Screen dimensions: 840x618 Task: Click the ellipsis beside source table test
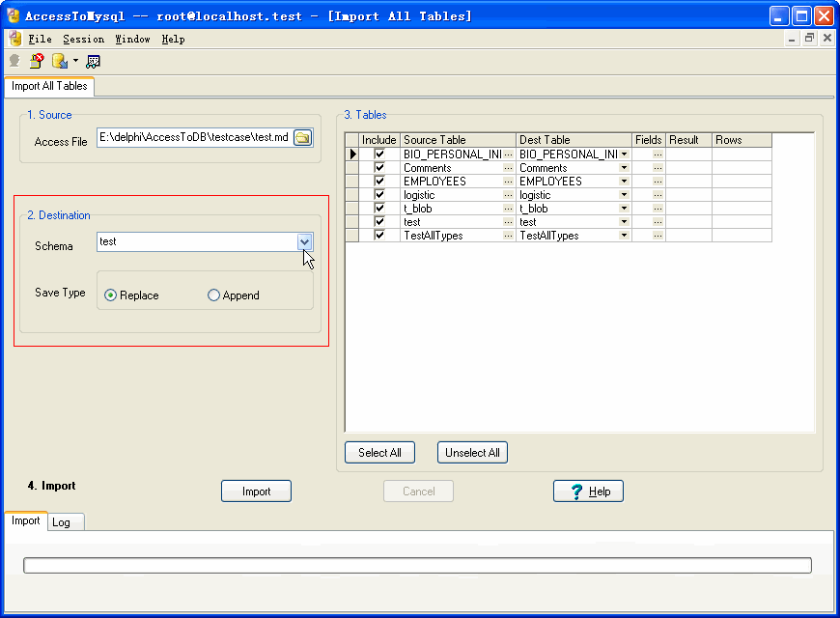508,222
